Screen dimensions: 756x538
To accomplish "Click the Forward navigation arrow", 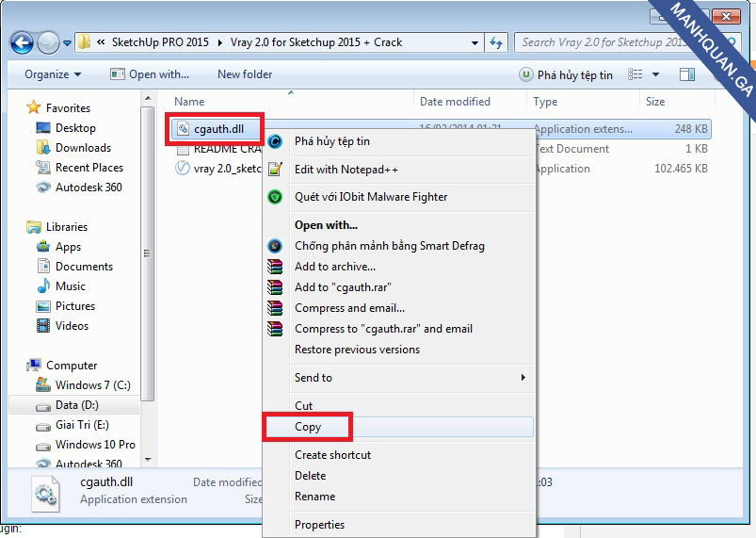I will [x=48, y=43].
